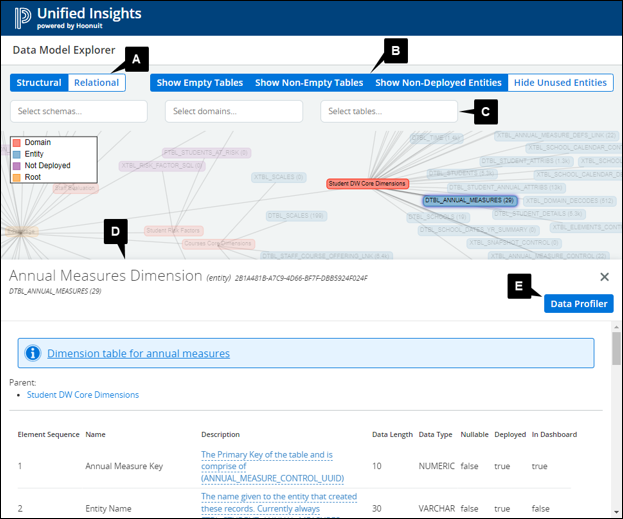
Task: Follow the Student DW Core Dimensions parent link
Action: 83,395
